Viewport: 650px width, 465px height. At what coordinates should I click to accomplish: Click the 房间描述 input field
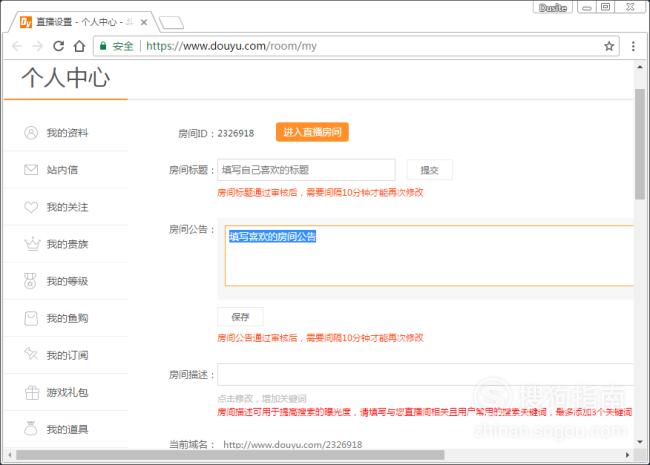tap(425, 374)
